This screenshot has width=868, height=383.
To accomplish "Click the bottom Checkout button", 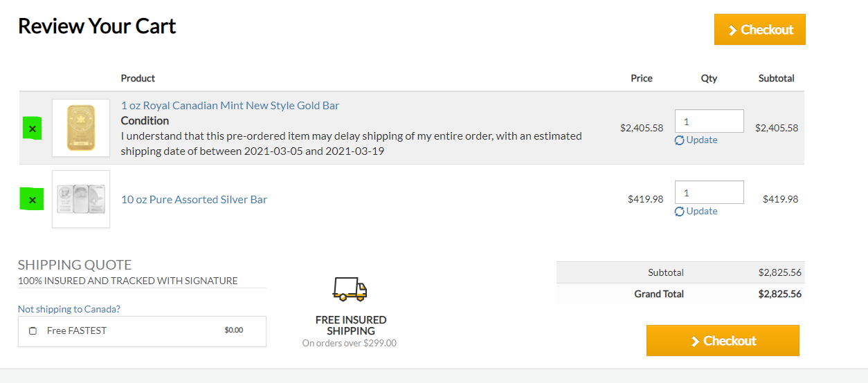I will pyautogui.click(x=723, y=341).
